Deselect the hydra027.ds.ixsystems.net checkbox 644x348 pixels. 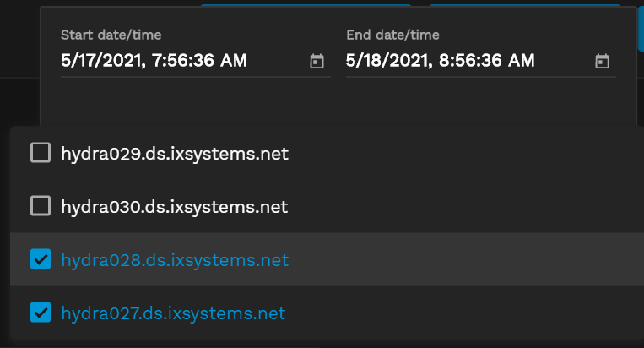pyautogui.click(x=41, y=313)
